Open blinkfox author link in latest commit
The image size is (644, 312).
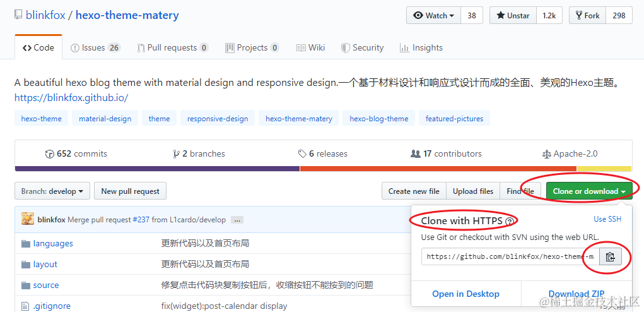pyautogui.click(x=51, y=220)
